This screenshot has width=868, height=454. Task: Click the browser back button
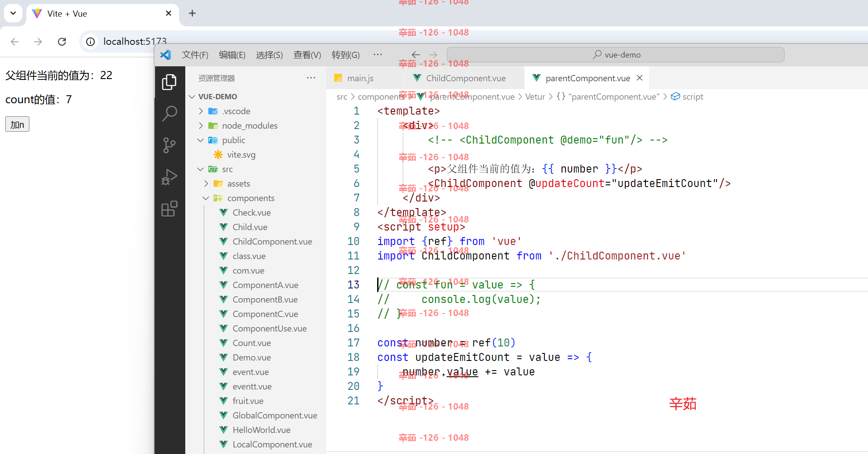pos(14,41)
